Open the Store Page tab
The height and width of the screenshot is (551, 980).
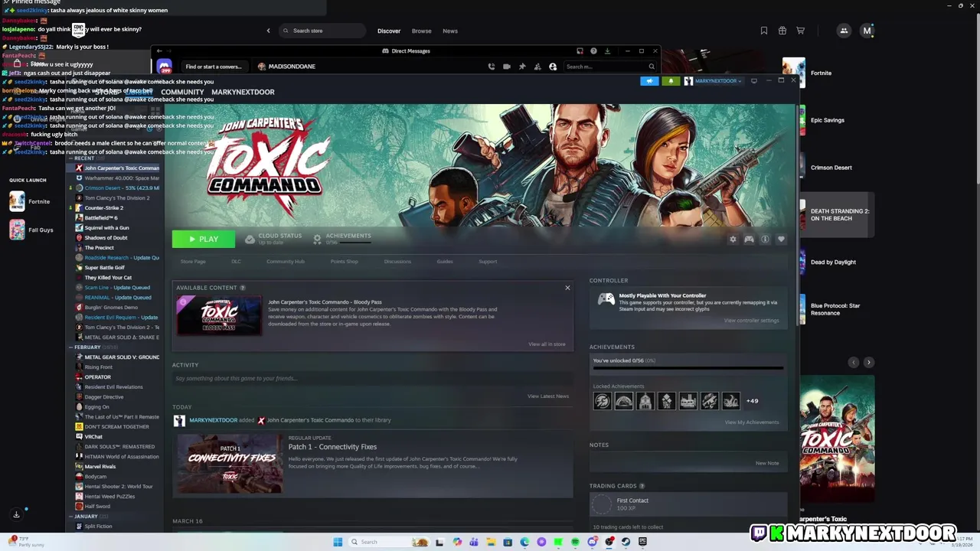click(x=193, y=262)
